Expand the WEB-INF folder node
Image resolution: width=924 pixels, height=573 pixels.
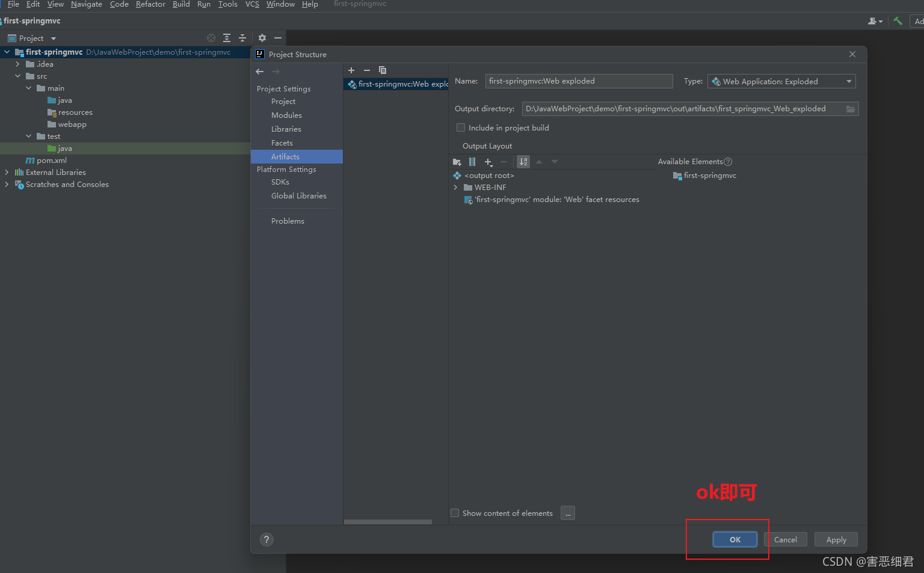click(455, 188)
